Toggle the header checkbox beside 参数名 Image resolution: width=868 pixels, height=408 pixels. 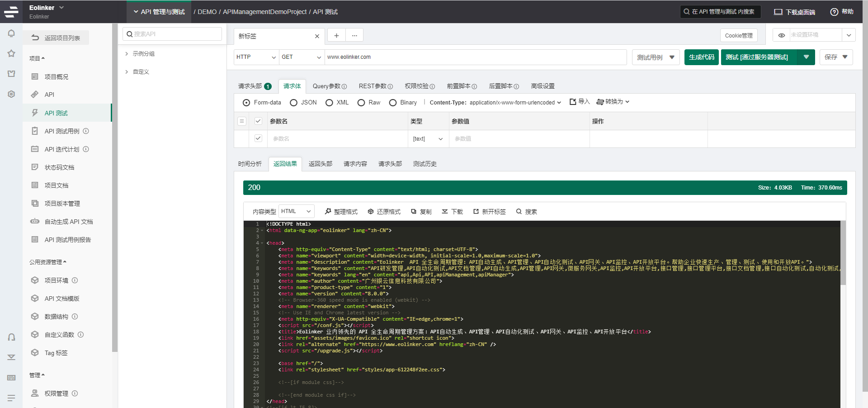(258, 121)
